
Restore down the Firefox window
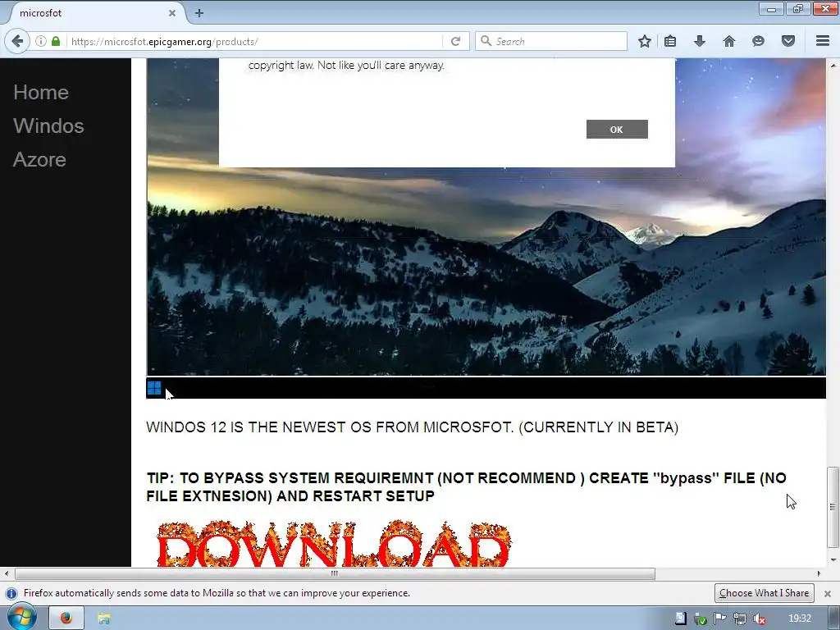(x=797, y=8)
